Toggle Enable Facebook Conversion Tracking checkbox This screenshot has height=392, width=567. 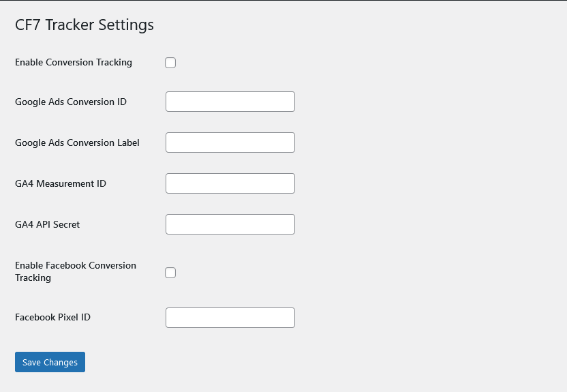coord(170,273)
